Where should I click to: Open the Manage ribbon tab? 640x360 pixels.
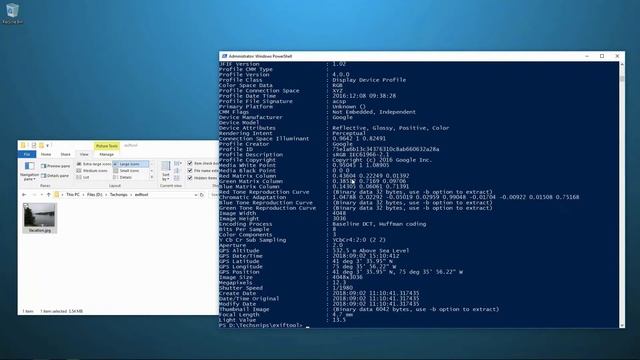coord(107,154)
